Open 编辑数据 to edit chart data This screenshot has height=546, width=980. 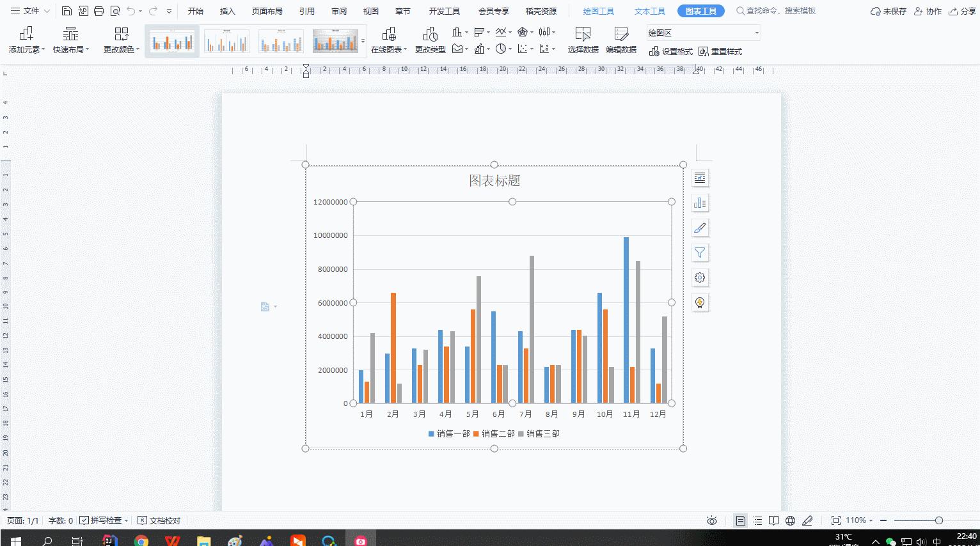coord(620,40)
